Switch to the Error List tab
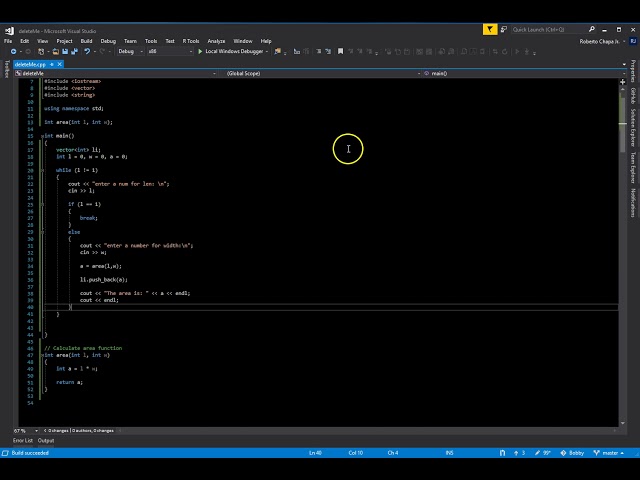 22,441
